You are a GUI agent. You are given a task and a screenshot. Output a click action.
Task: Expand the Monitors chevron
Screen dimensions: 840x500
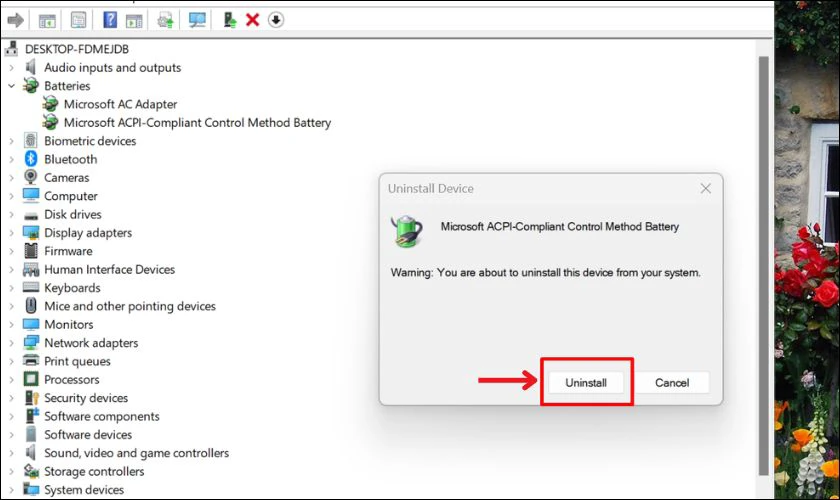tap(11, 324)
